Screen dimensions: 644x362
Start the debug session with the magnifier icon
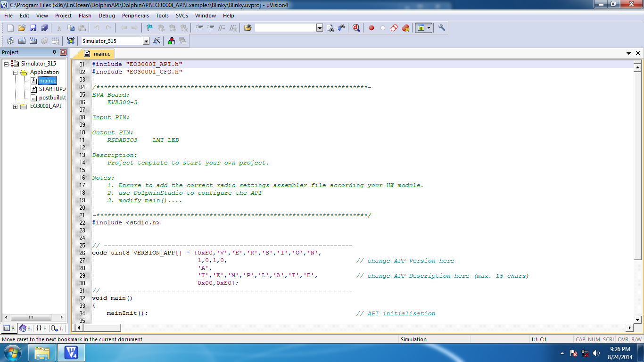pos(356,28)
